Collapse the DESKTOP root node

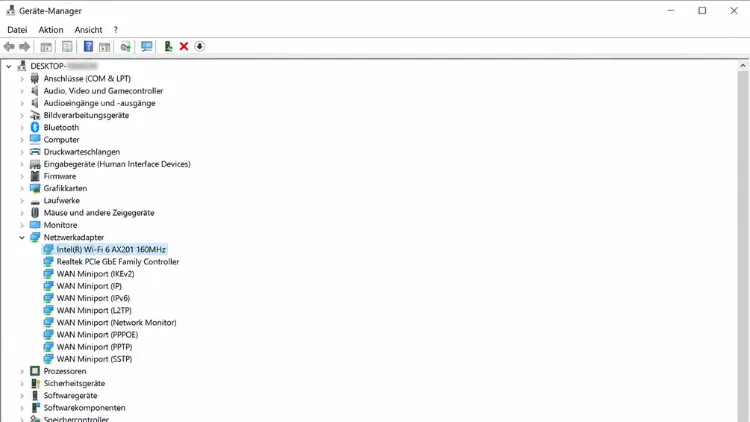point(9,67)
